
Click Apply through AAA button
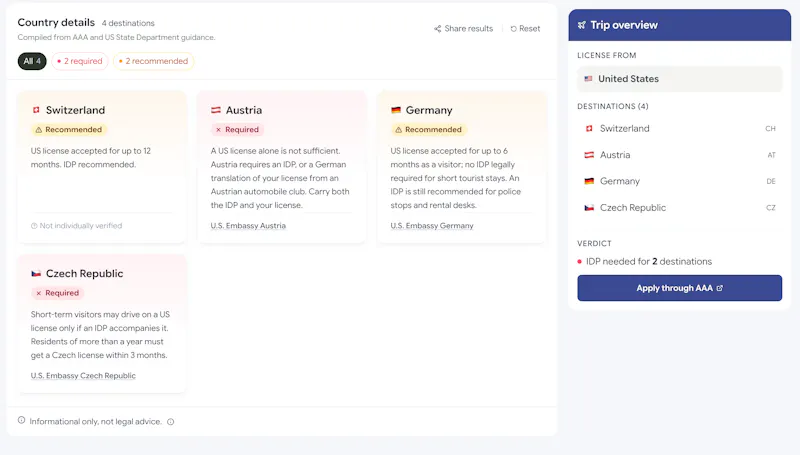680,288
